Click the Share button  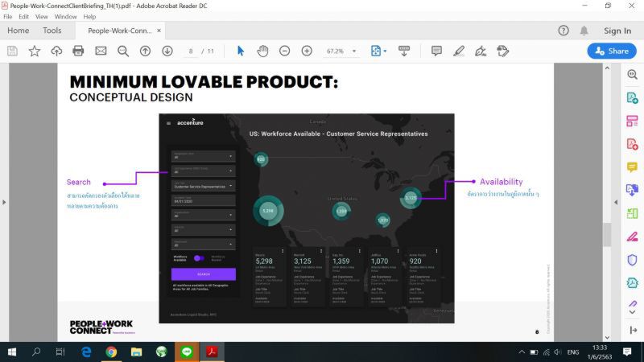(x=612, y=51)
